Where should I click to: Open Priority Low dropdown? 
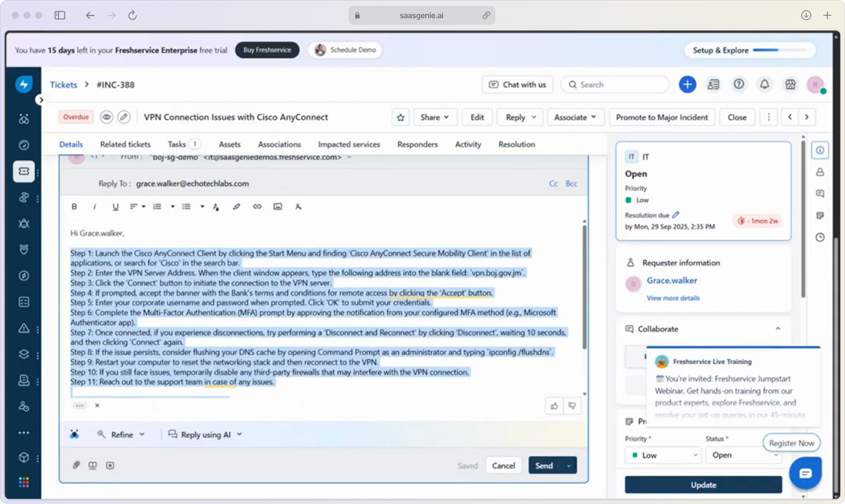(x=663, y=455)
